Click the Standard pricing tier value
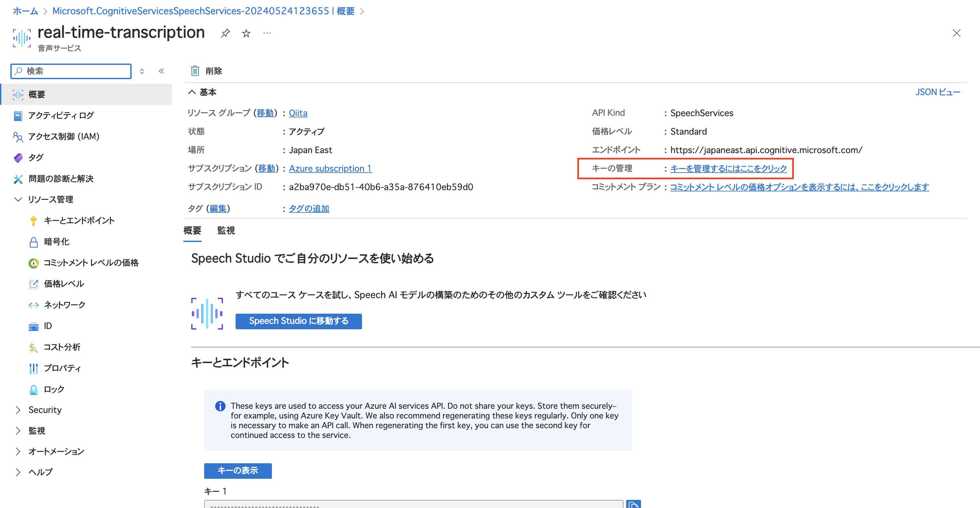This screenshot has height=508, width=980. pos(688,131)
